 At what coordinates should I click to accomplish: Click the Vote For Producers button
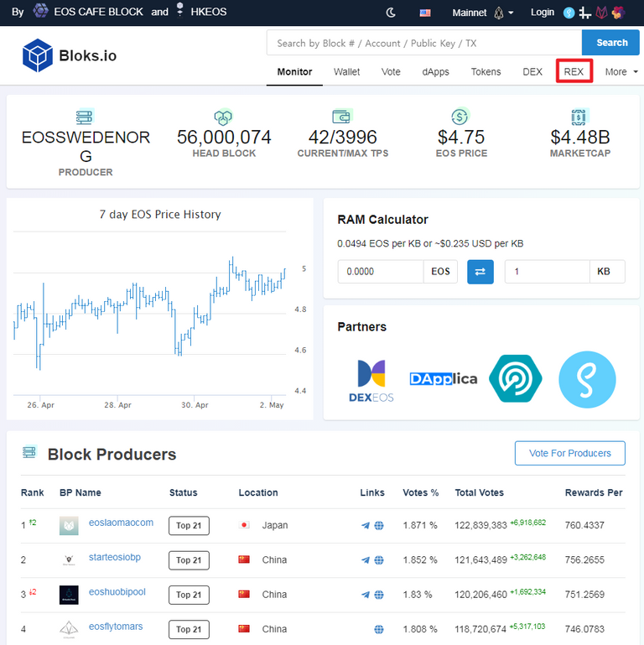(569, 453)
